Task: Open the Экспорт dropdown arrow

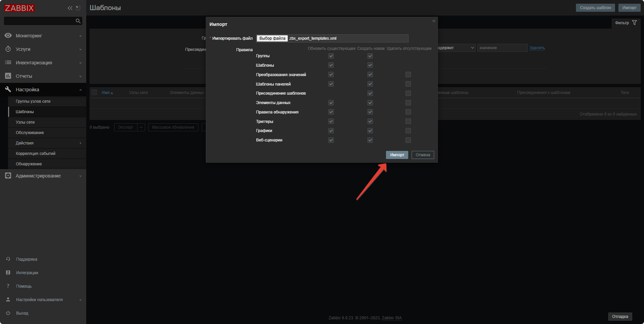Action: 141,127
